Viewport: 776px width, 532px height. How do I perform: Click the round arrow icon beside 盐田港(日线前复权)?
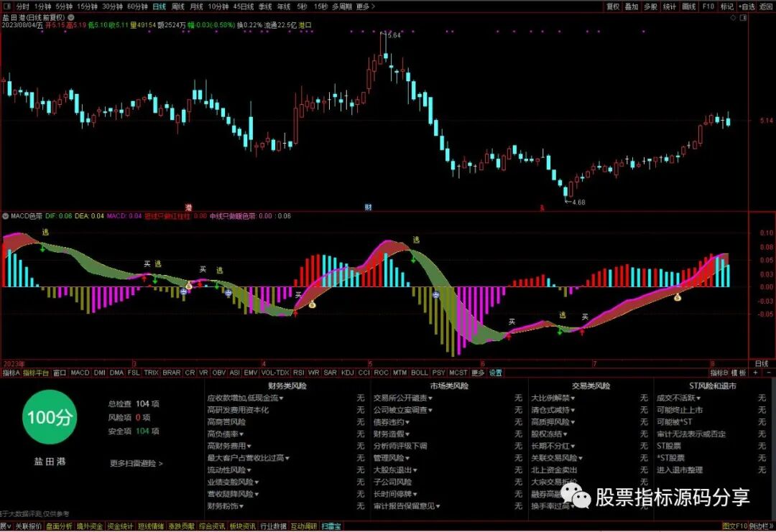coord(70,17)
